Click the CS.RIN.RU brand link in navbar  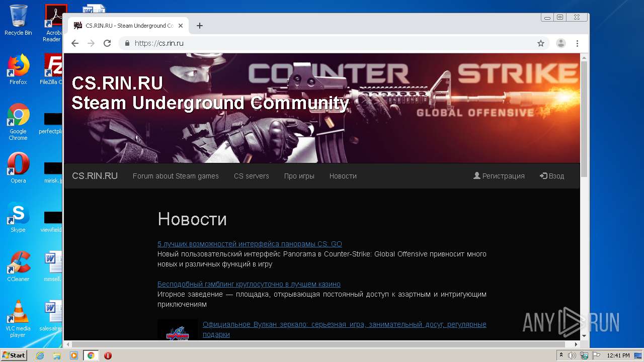[95, 176]
